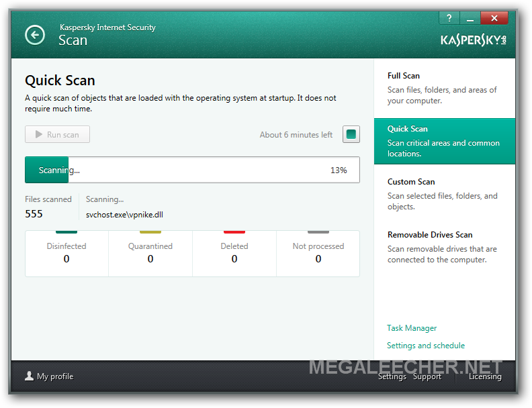Click the svchost.exe\vpnike.dll file path

pyautogui.click(x=124, y=215)
